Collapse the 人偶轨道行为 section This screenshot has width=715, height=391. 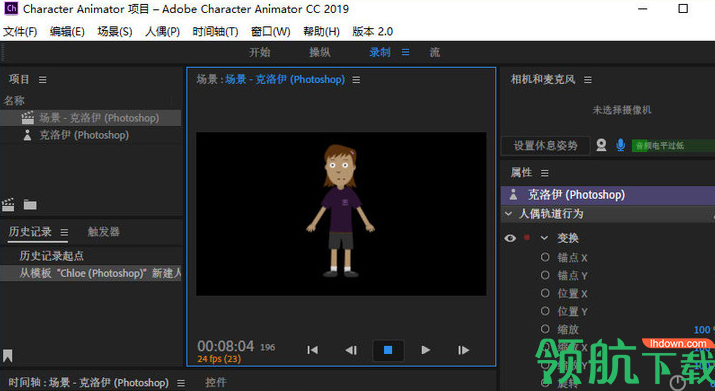coord(508,214)
